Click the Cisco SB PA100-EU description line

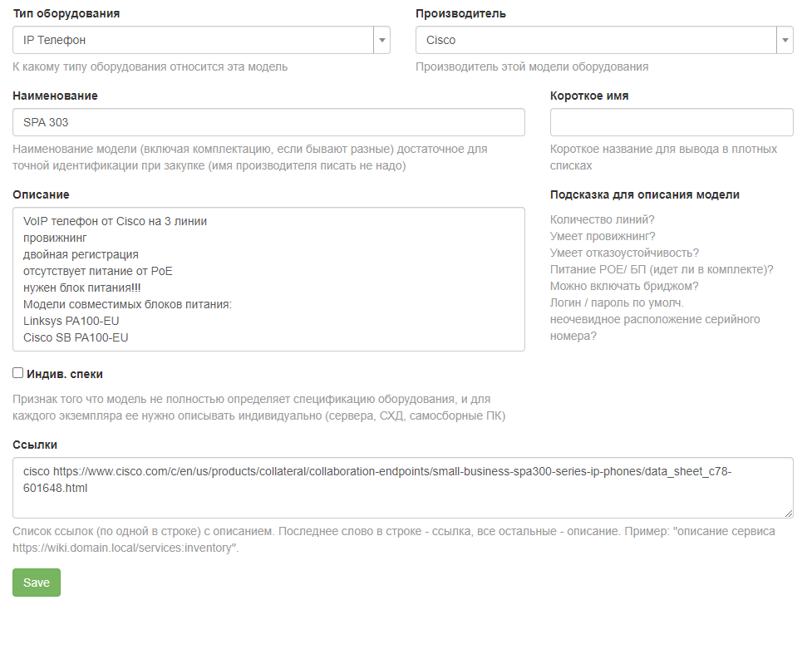point(76,337)
